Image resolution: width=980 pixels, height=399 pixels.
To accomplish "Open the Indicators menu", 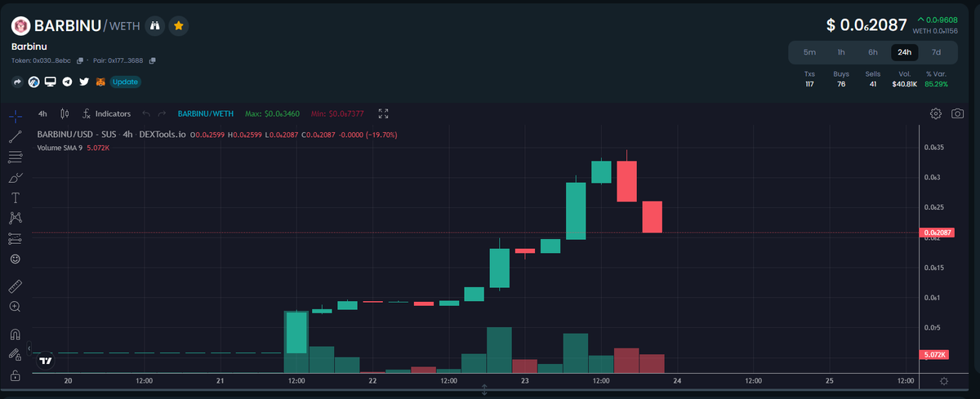I will [x=107, y=114].
